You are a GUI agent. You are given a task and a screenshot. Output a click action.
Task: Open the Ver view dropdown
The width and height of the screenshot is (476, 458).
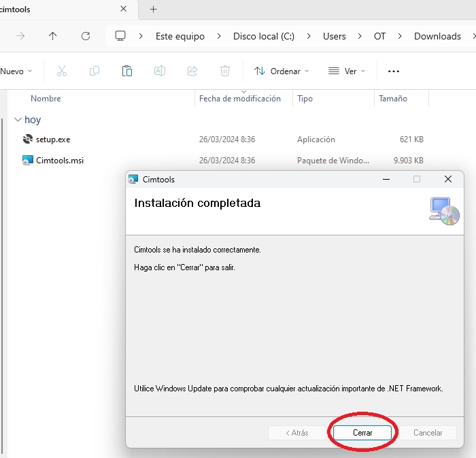[x=347, y=71]
